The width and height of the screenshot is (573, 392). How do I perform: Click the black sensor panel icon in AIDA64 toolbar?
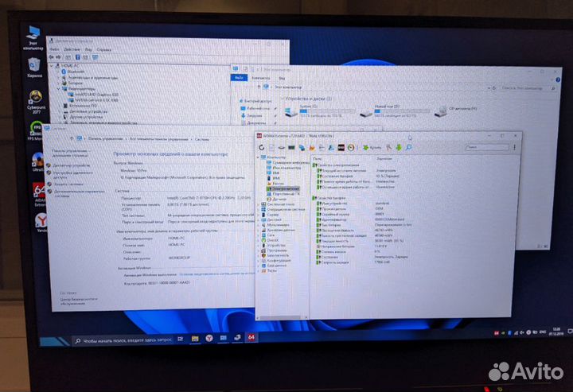click(341, 147)
